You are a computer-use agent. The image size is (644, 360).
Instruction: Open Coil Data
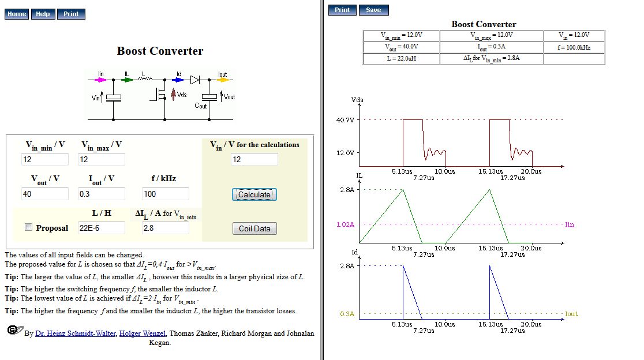click(254, 228)
